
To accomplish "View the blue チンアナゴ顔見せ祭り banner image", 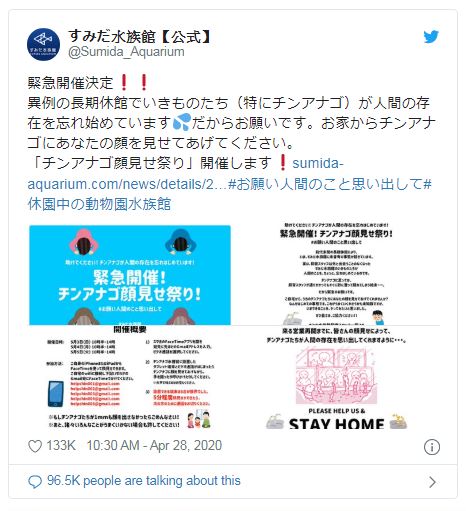I will pos(130,275).
